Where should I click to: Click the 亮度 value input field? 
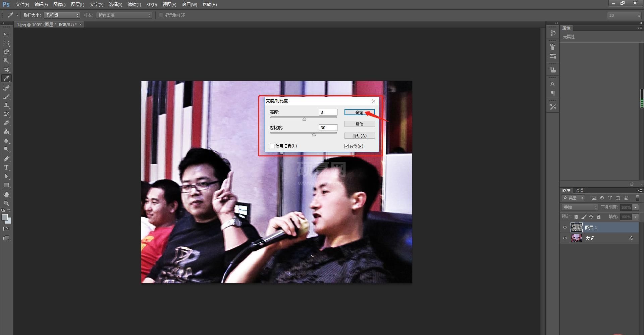pos(328,112)
